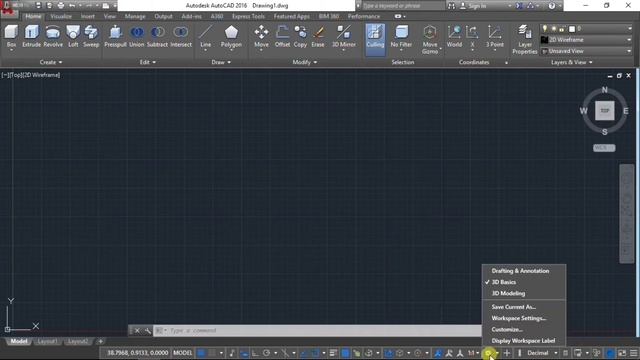Toggle the layer light bulb on/off icon
Screen dimensions: 640x360
click(544, 28)
